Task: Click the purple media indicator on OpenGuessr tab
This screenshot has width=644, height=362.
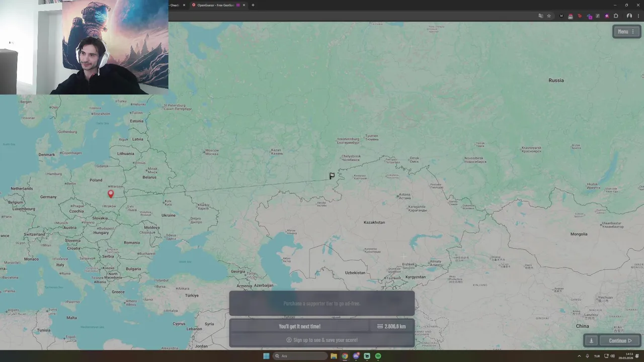Action: coord(238,5)
